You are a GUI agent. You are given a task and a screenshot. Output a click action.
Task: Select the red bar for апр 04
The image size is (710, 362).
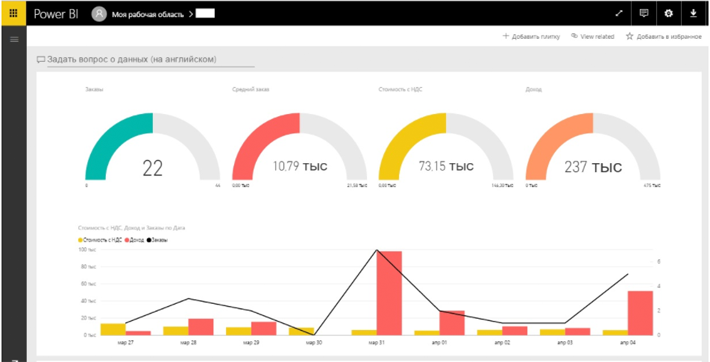640,313
